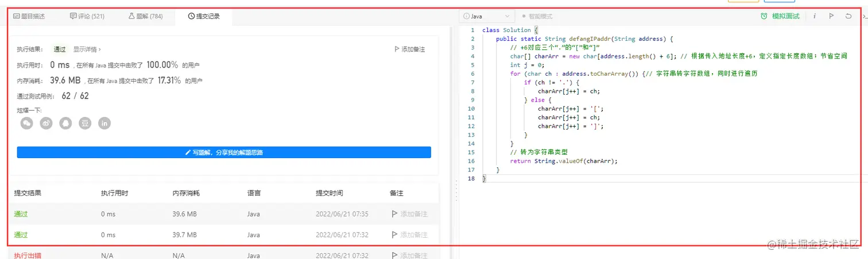The width and height of the screenshot is (868, 259).
Task: Click 写题解，分享我的解题思路 button
Action: pyautogui.click(x=224, y=152)
